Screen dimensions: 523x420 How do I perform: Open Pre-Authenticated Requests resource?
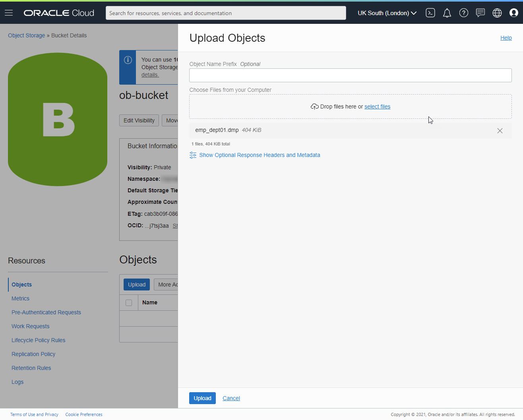[46, 312]
